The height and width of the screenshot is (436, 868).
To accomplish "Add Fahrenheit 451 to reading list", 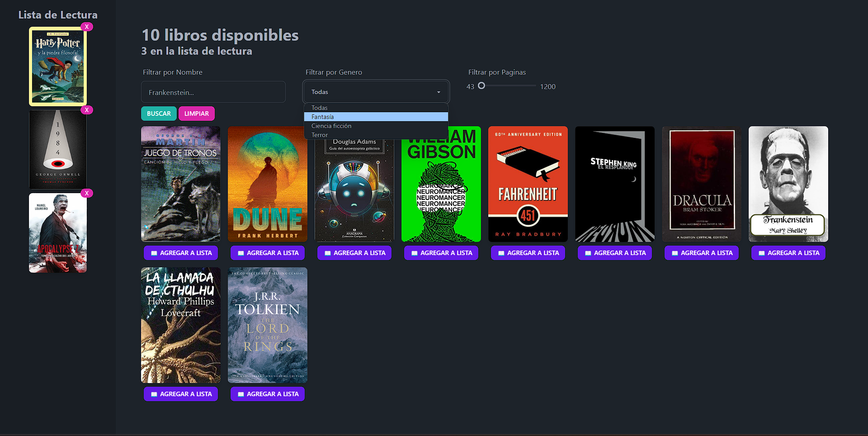I will tap(528, 253).
